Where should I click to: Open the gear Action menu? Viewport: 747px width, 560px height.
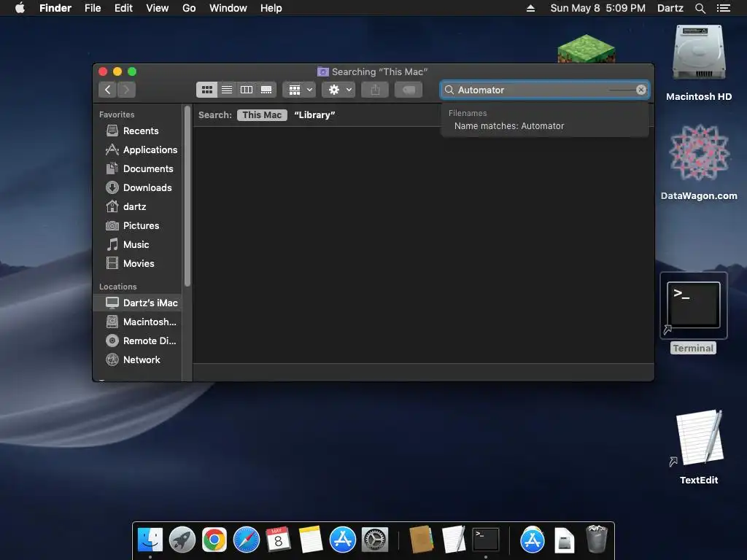pyautogui.click(x=338, y=90)
